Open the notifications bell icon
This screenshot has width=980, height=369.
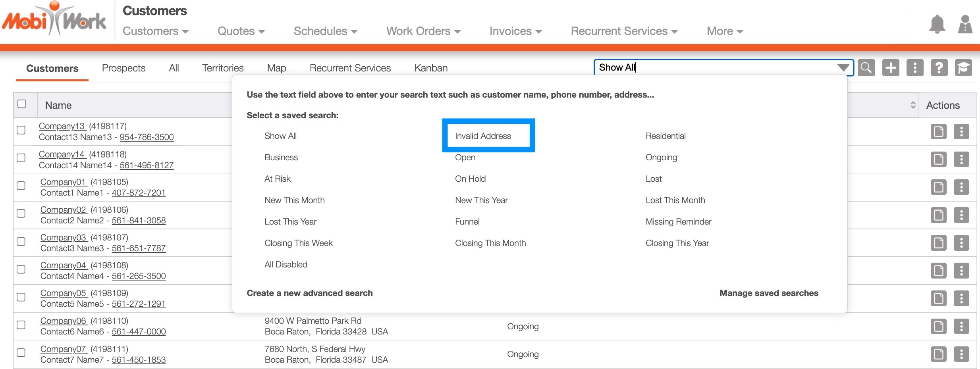pos(937,25)
